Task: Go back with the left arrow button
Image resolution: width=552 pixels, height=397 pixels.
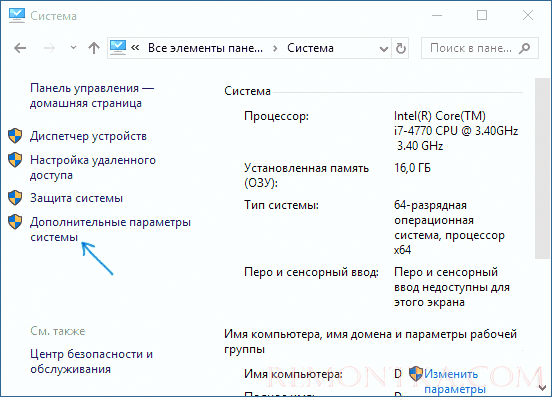Action: pyautogui.click(x=20, y=48)
